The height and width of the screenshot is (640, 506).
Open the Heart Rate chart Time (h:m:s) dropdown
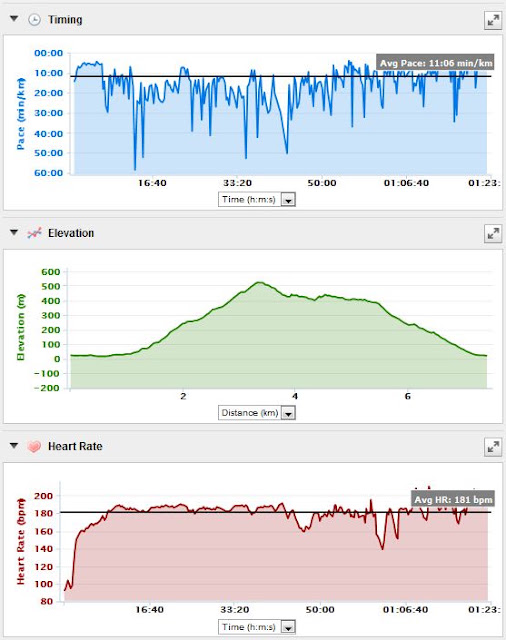point(257,627)
